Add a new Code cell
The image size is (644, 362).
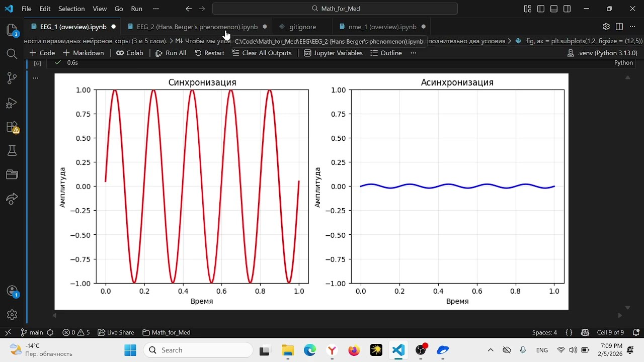tap(42, 53)
